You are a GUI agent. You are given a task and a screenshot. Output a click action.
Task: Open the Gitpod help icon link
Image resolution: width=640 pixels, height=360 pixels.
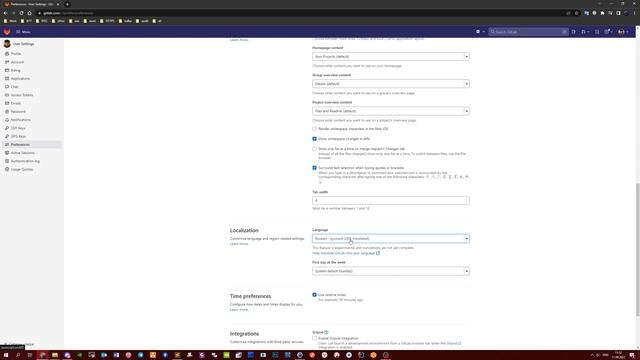point(326,333)
